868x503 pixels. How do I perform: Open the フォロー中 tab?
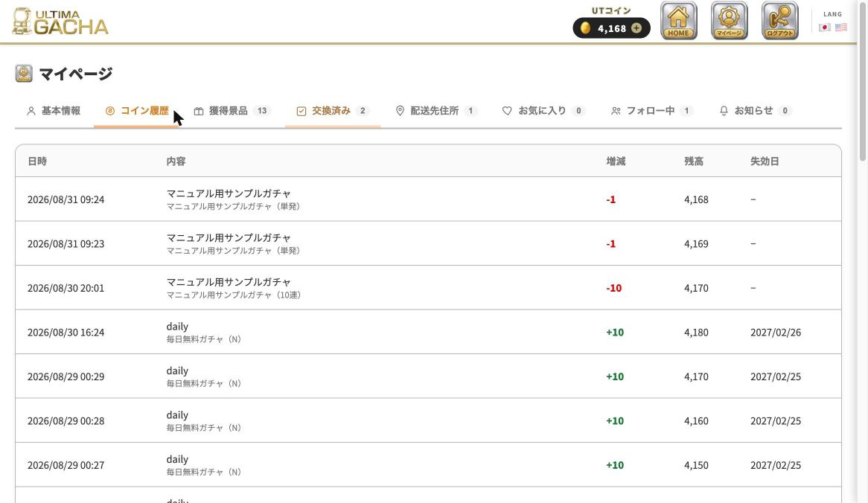[652, 111]
